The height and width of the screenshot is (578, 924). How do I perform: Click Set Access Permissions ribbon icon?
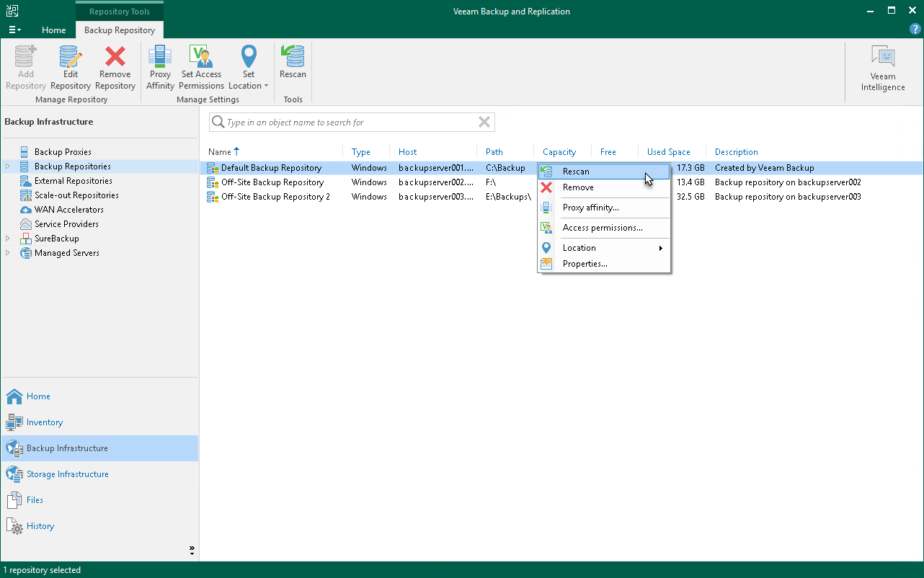coord(201,68)
